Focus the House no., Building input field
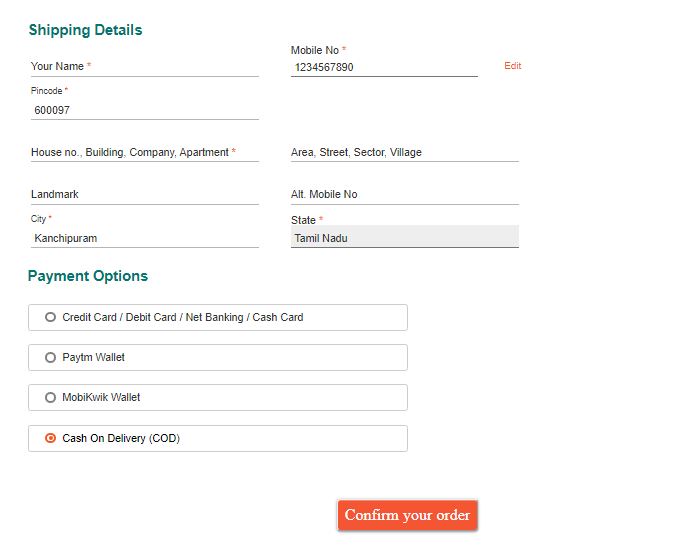This screenshot has width=690, height=559. click(145, 152)
